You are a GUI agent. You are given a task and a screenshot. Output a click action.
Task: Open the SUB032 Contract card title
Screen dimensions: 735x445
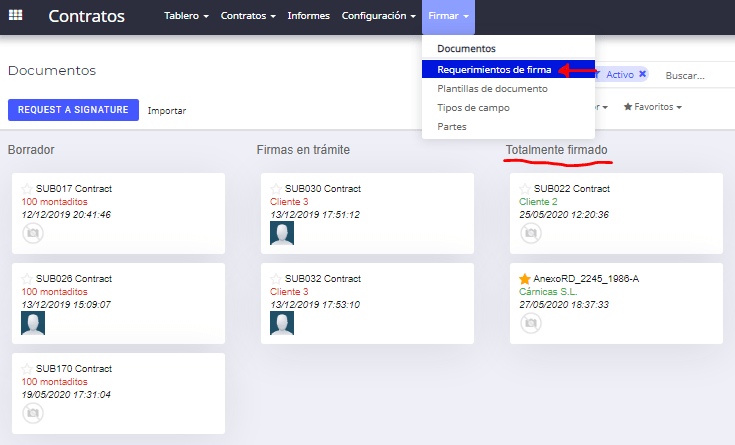[x=323, y=279]
